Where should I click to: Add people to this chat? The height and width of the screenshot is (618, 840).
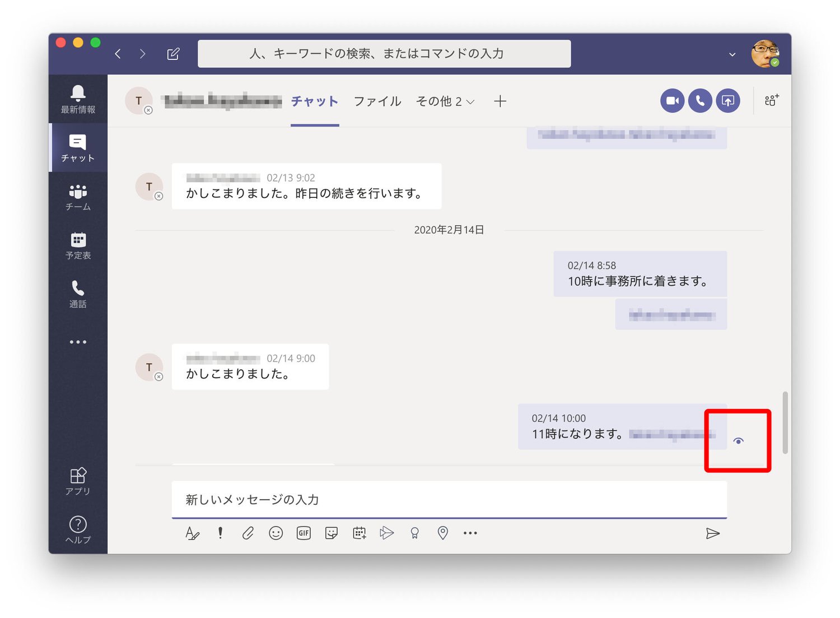click(x=772, y=100)
